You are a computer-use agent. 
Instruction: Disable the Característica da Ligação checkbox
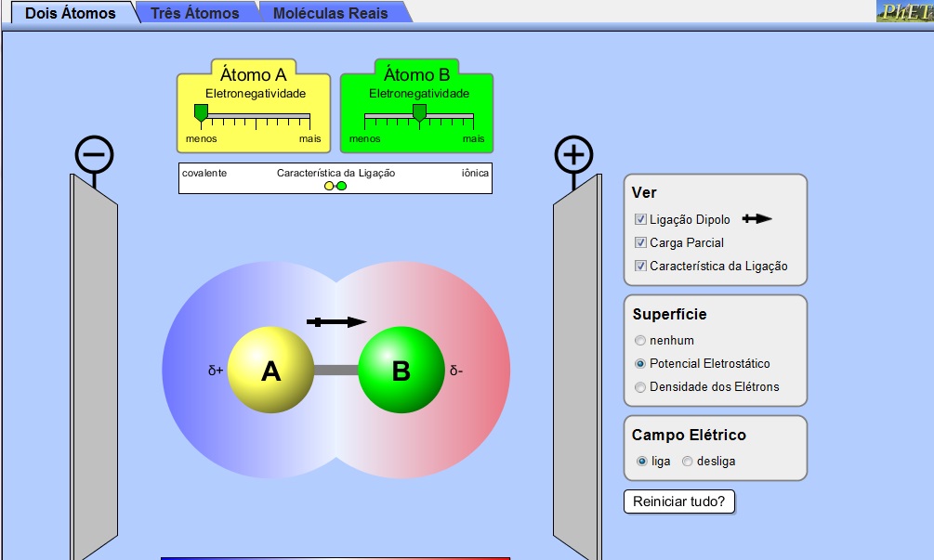(x=640, y=267)
